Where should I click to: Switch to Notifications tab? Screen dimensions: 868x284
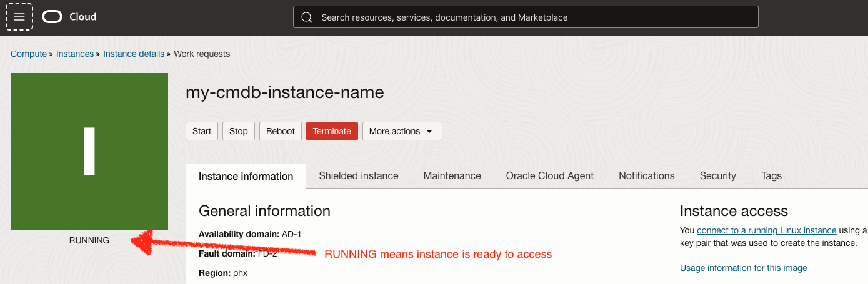tap(647, 175)
